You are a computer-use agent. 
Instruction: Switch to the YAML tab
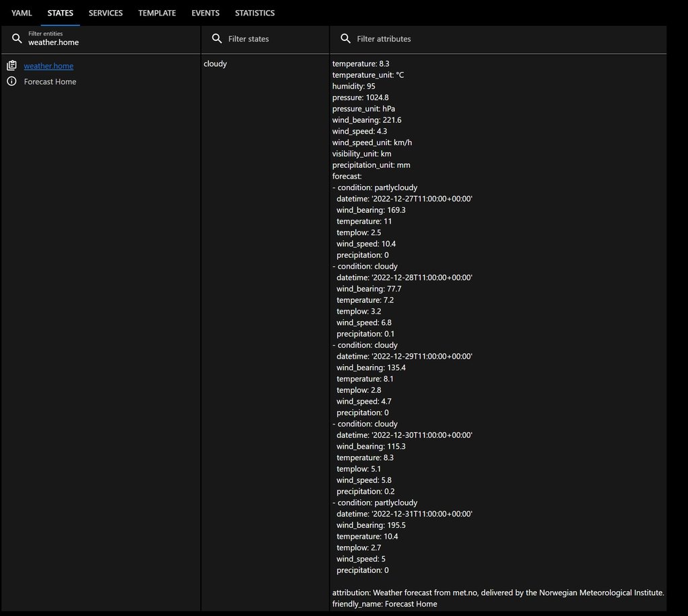click(21, 13)
